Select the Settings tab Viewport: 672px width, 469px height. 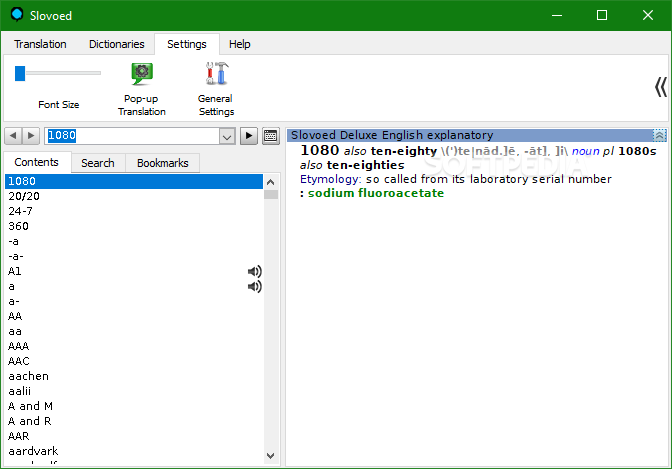[187, 44]
